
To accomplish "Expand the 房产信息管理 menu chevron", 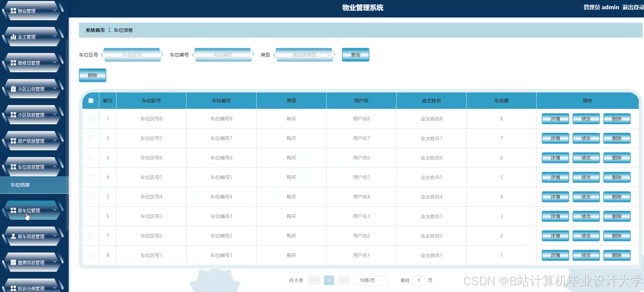I will tap(54, 141).
